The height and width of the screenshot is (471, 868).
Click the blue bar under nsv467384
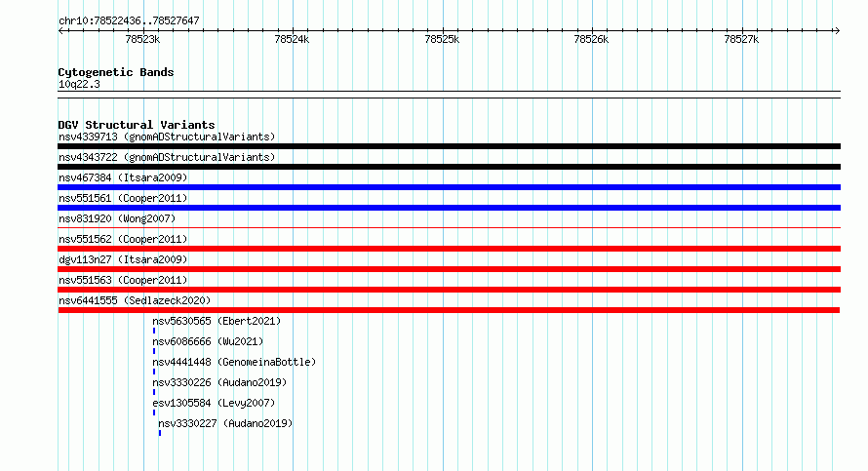pyautogui.click(x=449, y=187)
